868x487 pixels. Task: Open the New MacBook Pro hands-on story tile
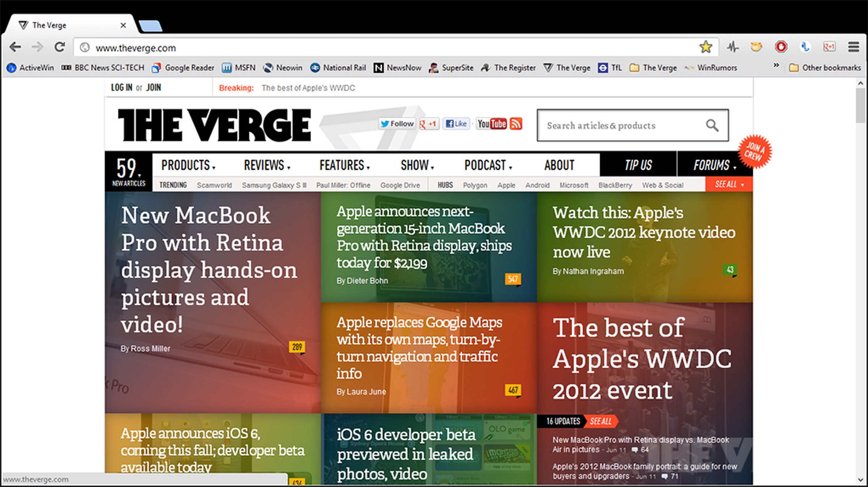pos(213,302)
